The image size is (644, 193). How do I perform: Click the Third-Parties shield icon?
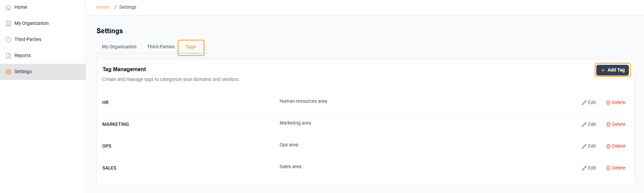[x=8, y=40]
